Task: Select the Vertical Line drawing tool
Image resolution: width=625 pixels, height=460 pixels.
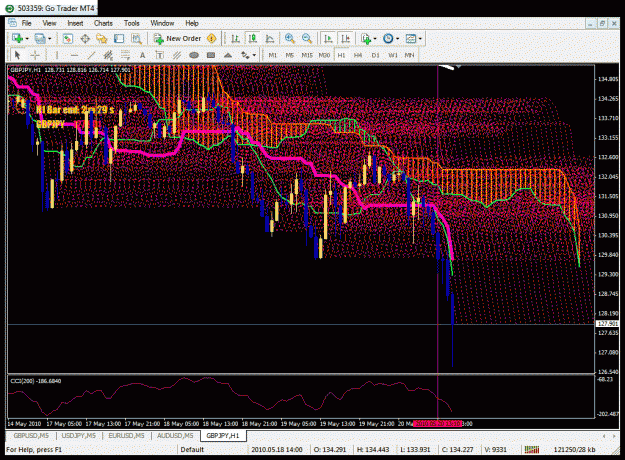Action: [x=57, y=55]
